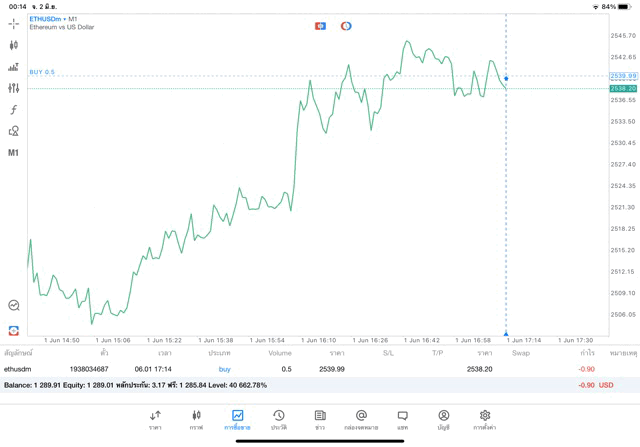Screen dimensions: 640x447
Task: Open the mailbox tab with @ icon
Action: [361, 419]
